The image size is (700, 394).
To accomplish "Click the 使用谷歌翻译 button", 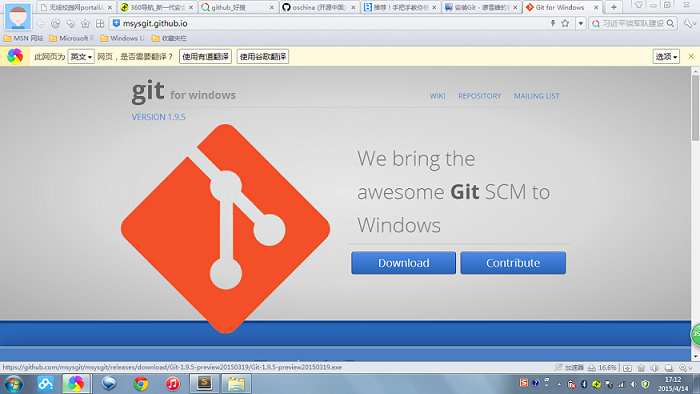I will (x=262, y=57).
